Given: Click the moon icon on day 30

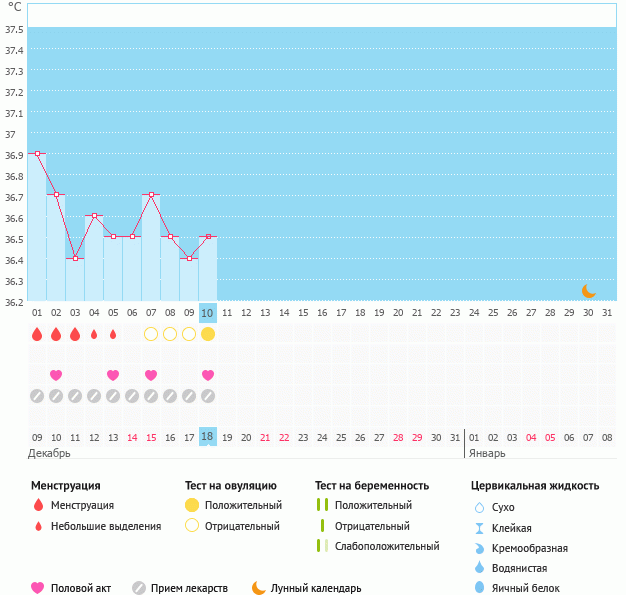Looking at the screenshot, I should point(589,291).
